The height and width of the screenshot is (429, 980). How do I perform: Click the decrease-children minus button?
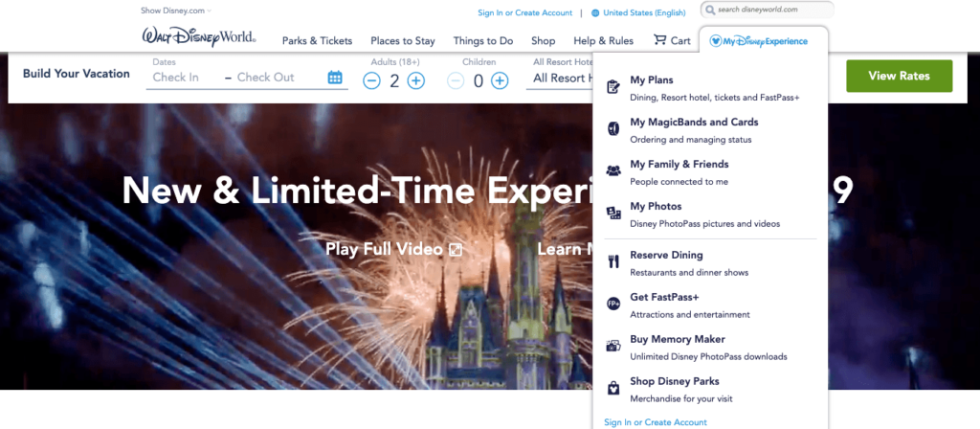click(456, 80)
